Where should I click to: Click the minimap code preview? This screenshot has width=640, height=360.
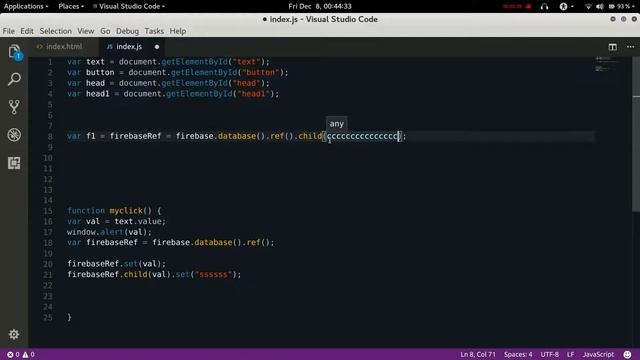607,64
